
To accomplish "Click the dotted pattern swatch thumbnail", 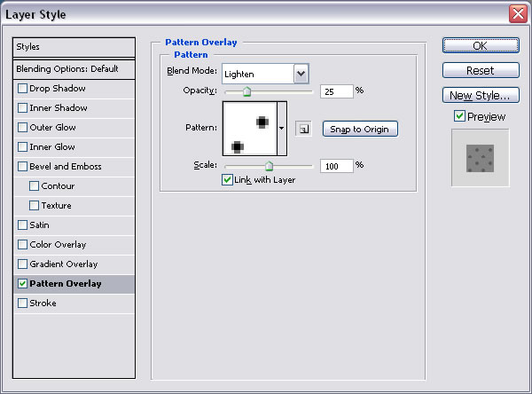I will coord(250,129).
